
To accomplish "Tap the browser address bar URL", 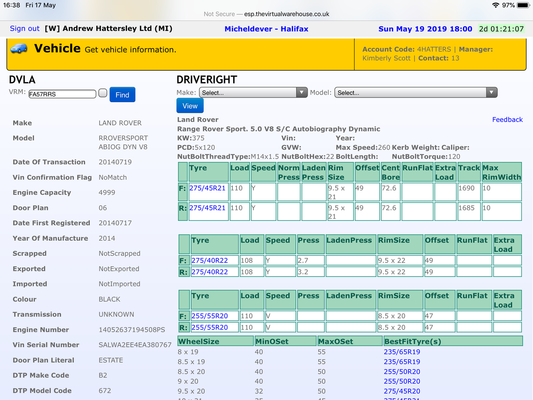I will coord(287,14).
